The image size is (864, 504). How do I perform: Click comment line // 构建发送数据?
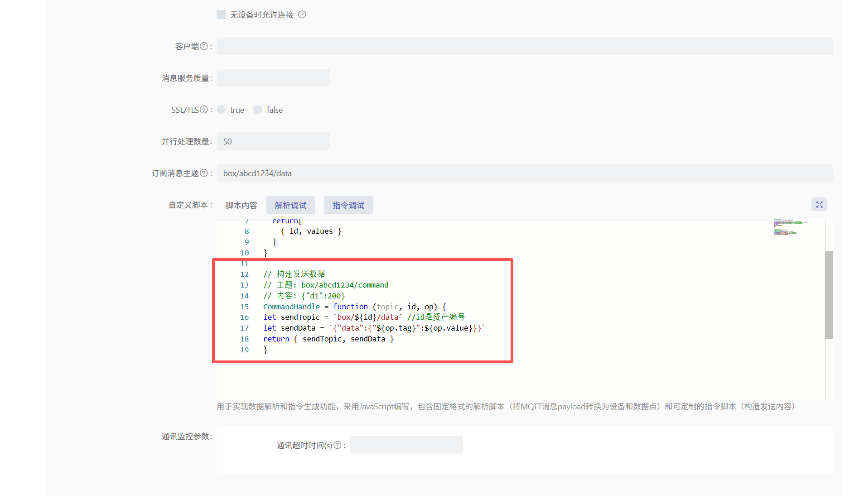pyautogui.click(x=294, y=274)
